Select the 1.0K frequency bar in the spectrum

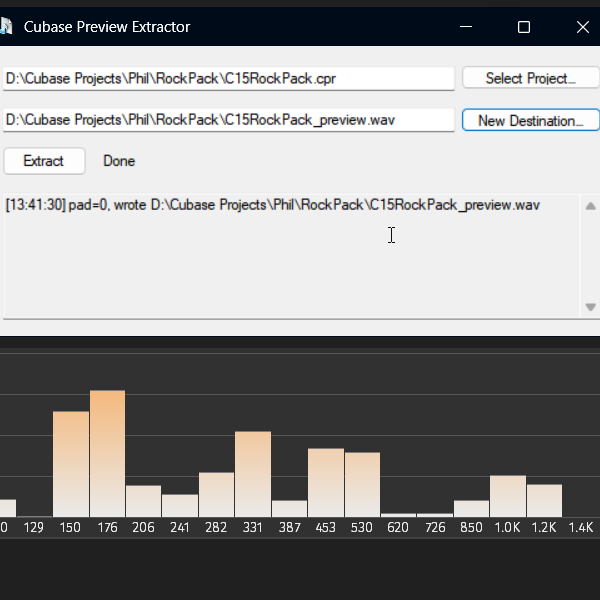pos(508,496)
